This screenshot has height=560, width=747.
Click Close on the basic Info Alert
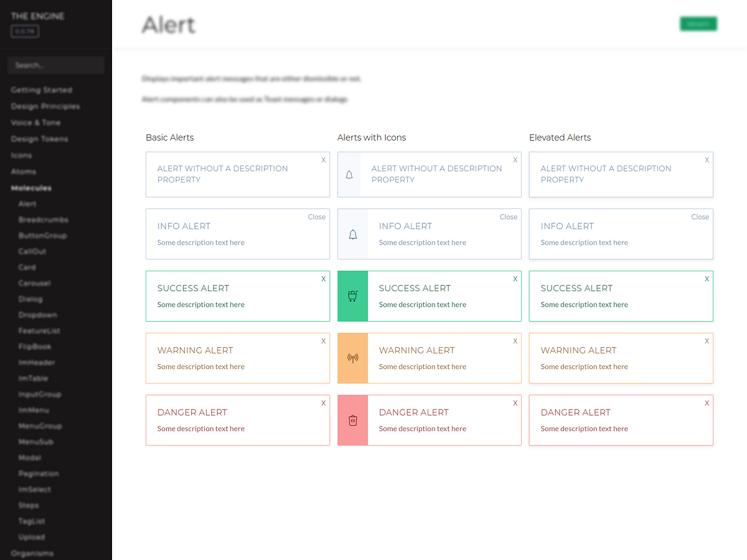pyautogui.click(x=316, y=217)
